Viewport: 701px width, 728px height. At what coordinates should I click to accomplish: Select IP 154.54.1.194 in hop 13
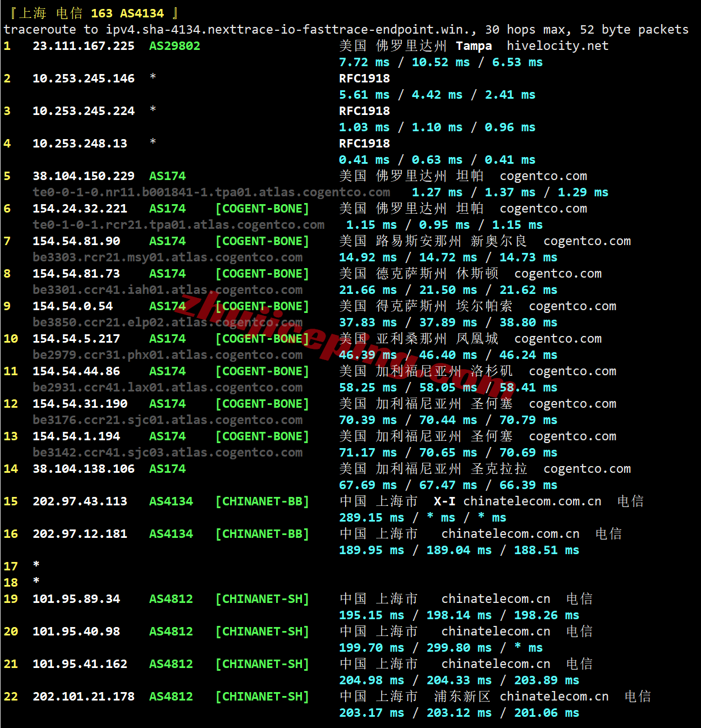coord(76,436)
